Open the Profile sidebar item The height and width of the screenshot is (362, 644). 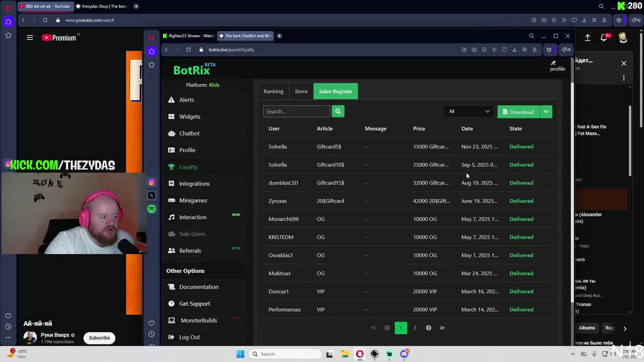coord(187,150)
